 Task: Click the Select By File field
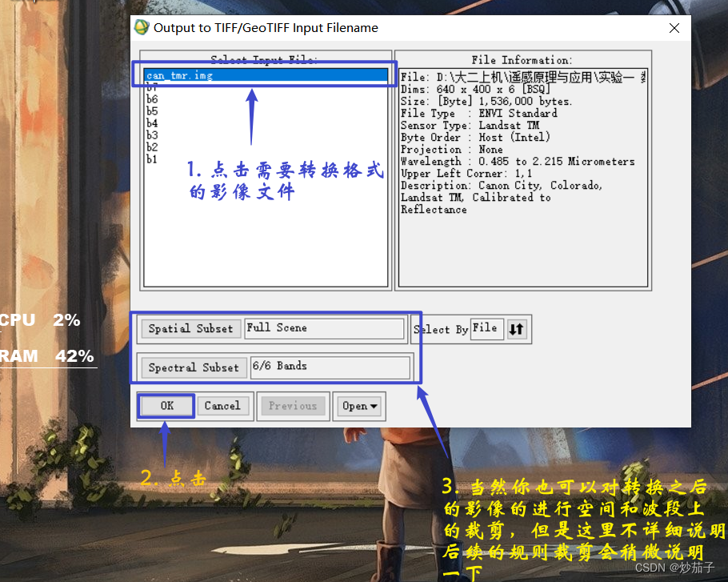pos(486,329)
